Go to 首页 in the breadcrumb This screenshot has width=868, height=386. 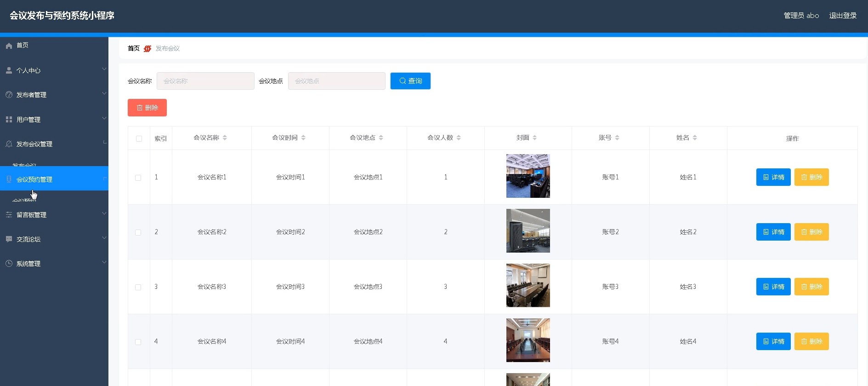[133, 48]
